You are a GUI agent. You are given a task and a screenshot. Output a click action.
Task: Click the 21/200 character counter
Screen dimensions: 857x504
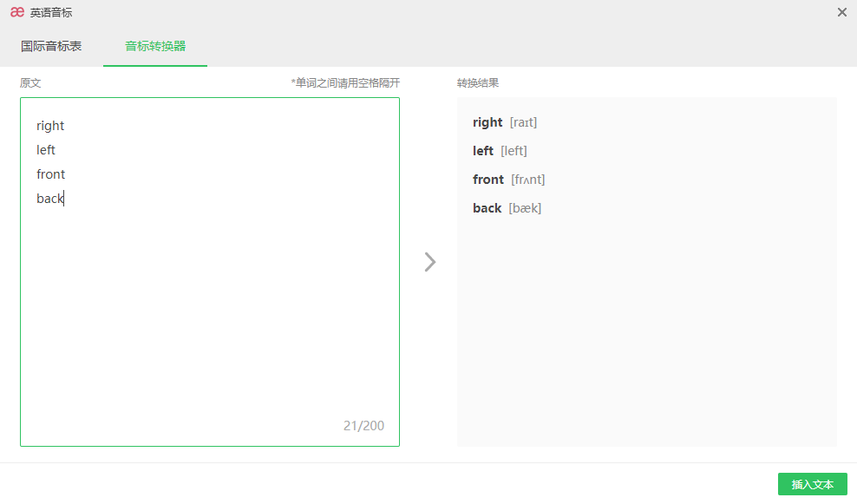(x=363, y=425)
